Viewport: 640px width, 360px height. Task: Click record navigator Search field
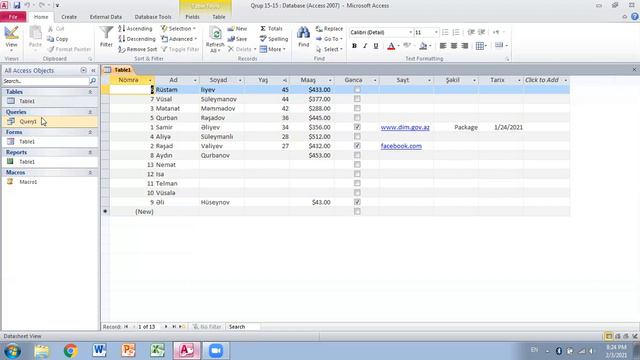click(x=243, y=327)
